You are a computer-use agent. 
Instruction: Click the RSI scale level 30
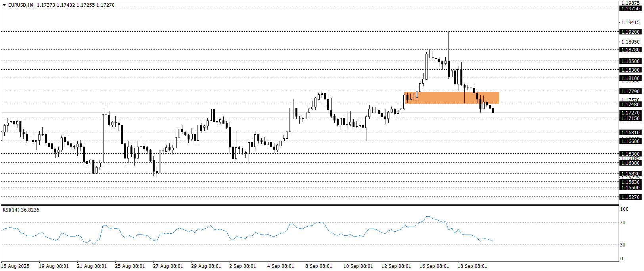click(623, 244)
